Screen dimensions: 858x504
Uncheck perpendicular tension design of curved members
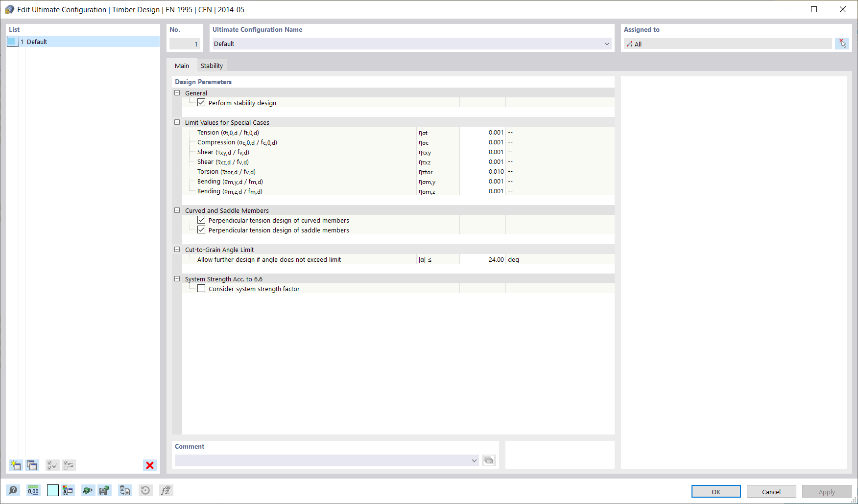[x=201, y=220]
